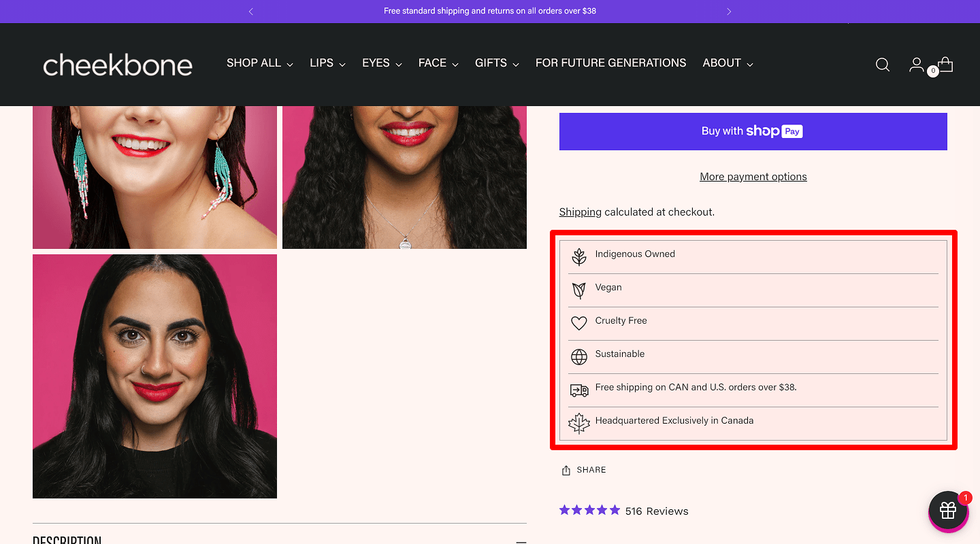Click the Indigenous Owned feather icon

click(579, 256)
